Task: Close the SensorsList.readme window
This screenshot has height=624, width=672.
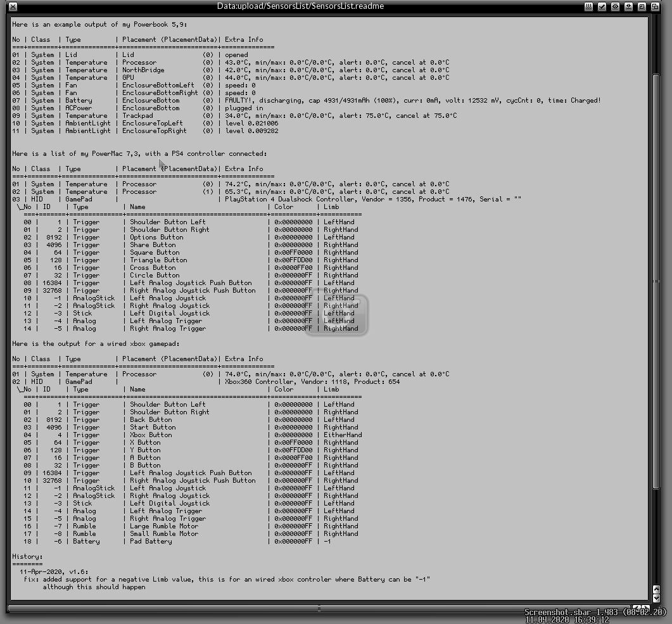Action: pos(13,6)
